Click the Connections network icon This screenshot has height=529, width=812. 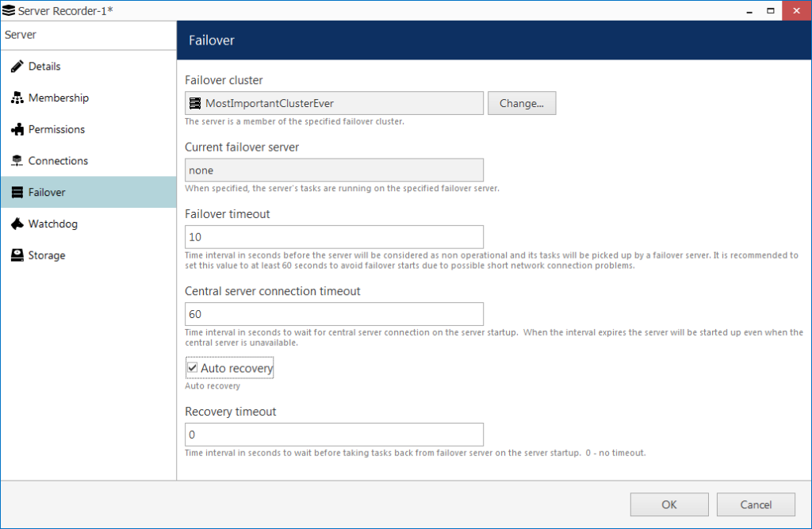click(x=17, y=161)
